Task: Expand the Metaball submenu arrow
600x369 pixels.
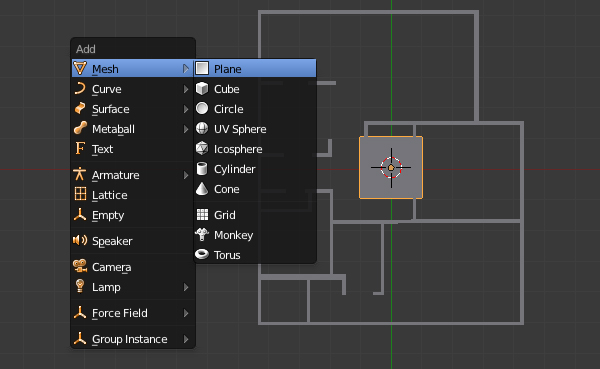Action: [x=186, y=129]
